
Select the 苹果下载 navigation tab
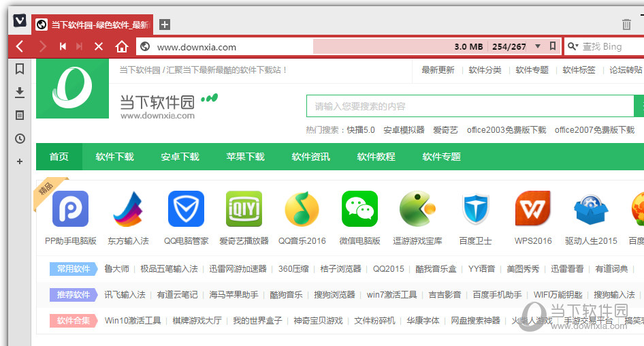pyautogui.click(x=245, y=157)
